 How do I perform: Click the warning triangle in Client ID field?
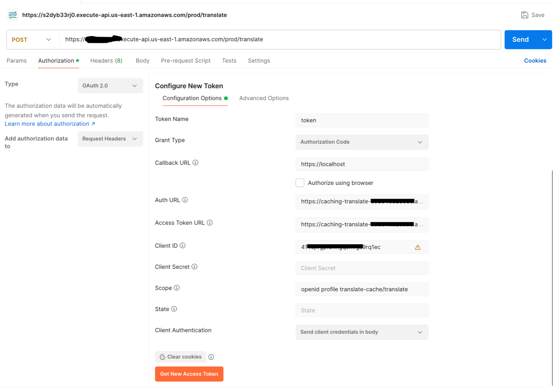coord(418,247)
